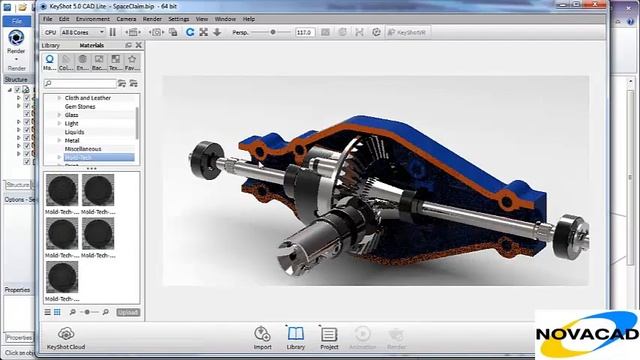Click the KeyShotVR toolbar button
The width and height of the screenshot is (640, 360).
pyautogui.click(x=407, y=32)
